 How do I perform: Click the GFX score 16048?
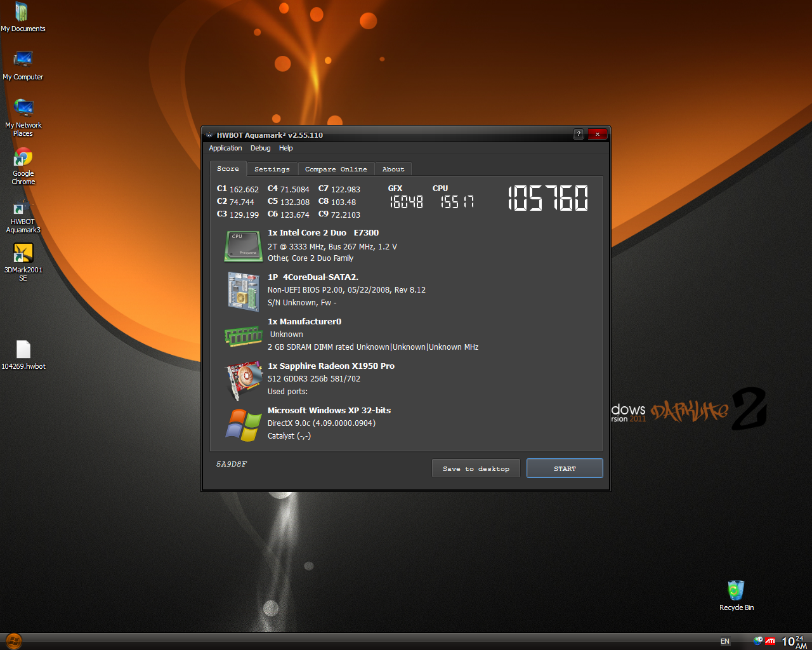tap(406, 202)
